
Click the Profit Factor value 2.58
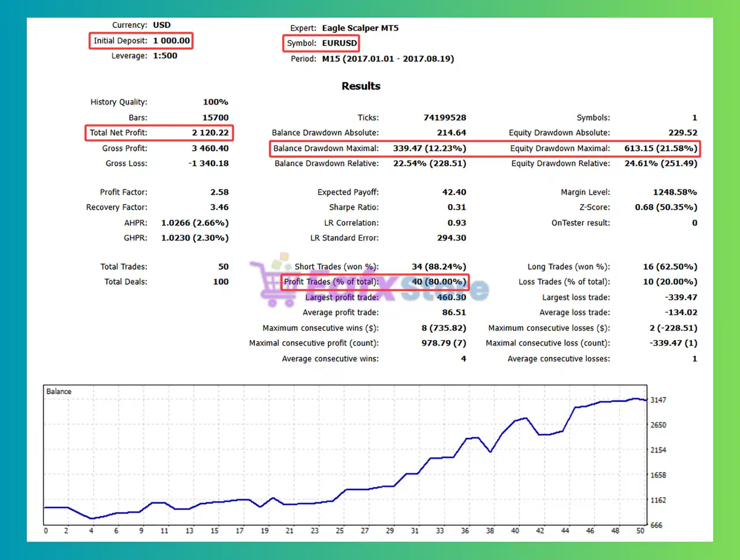[x=219, y=192]
